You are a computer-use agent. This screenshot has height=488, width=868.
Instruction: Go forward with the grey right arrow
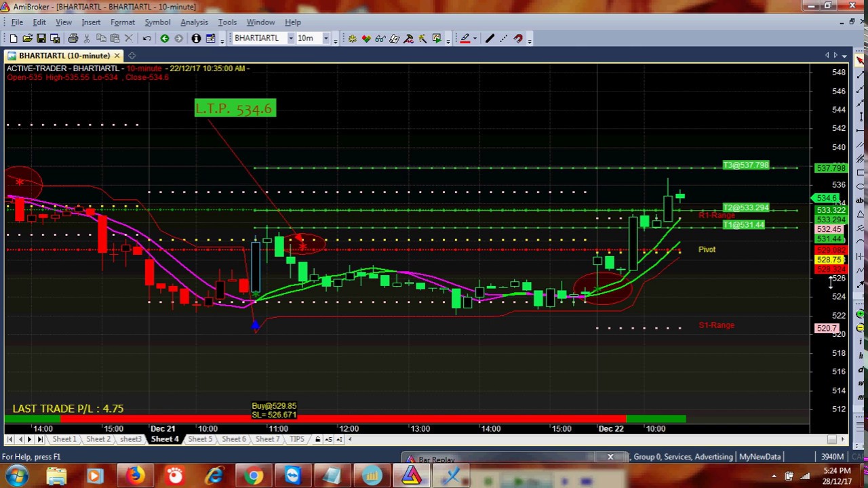pyautogui.click(x=179, y=39)
